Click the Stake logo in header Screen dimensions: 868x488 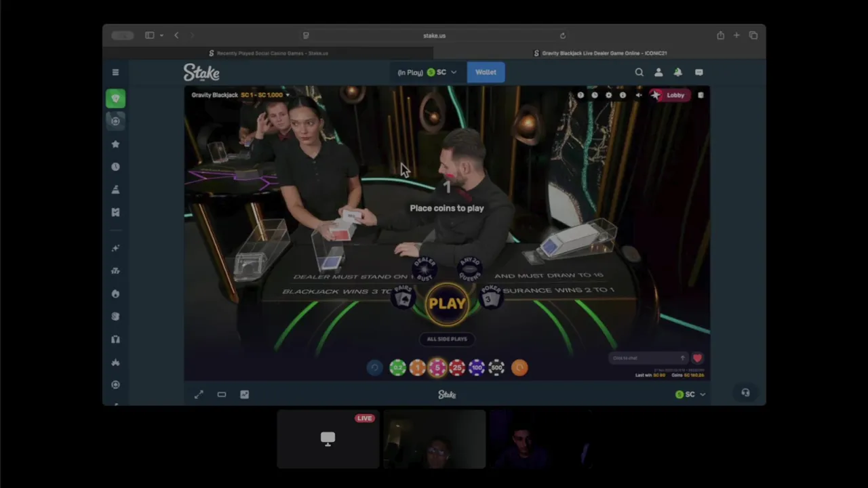pyautogui.click(x=201, y=73)
